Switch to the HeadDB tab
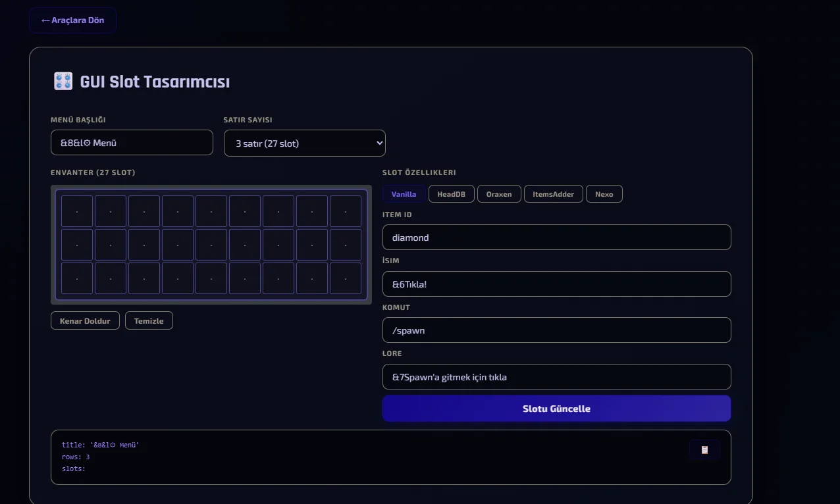 tap(451, 194)
